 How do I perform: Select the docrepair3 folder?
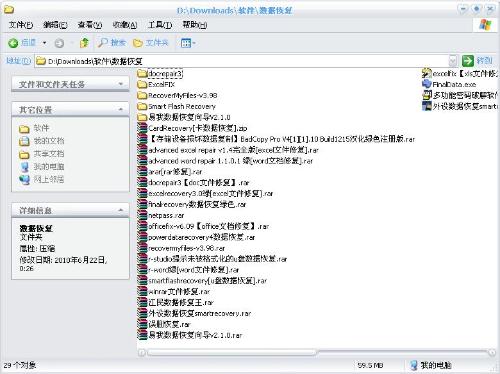click(x=160, y=73)
